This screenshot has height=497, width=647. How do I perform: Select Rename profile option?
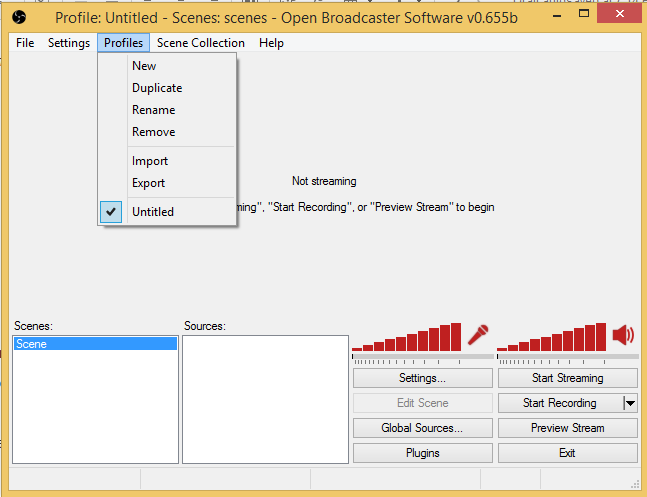153,110
